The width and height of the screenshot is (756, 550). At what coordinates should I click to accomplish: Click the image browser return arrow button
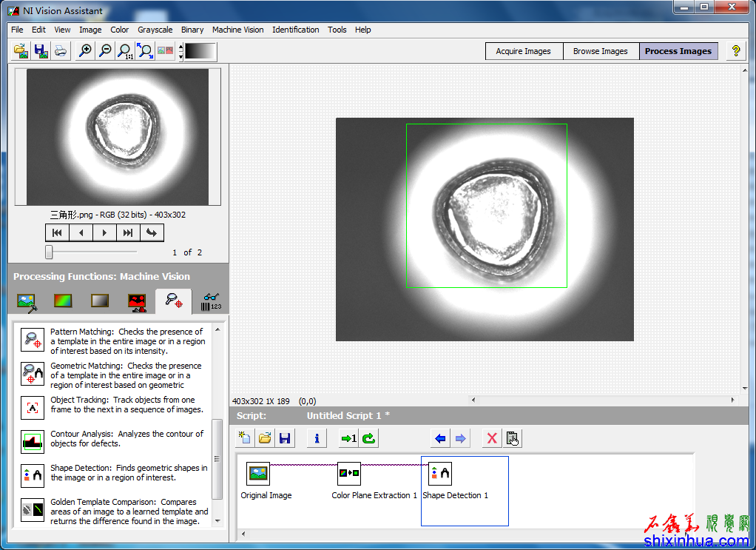click(x=152, y=233)
